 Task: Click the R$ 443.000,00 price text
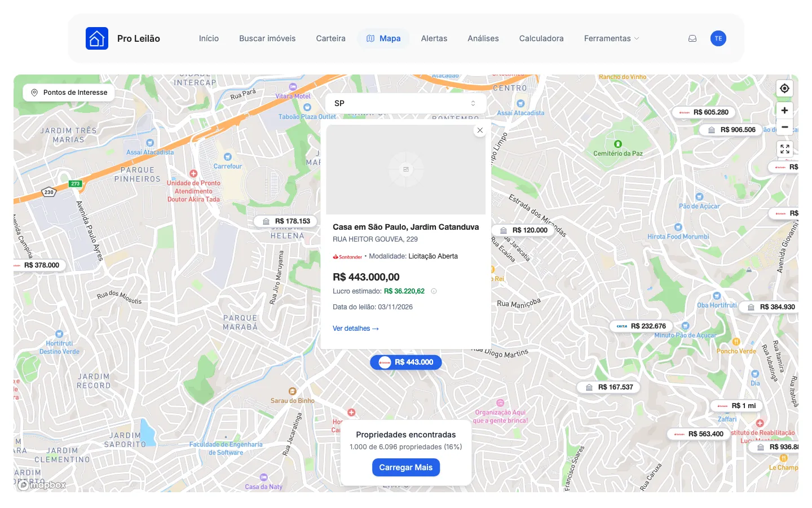[x=366, y=277]
